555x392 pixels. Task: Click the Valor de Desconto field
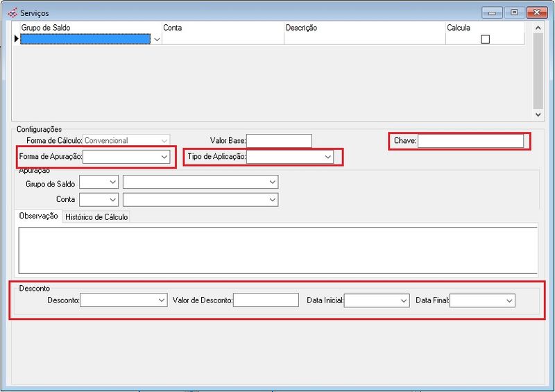click(266, 300)
